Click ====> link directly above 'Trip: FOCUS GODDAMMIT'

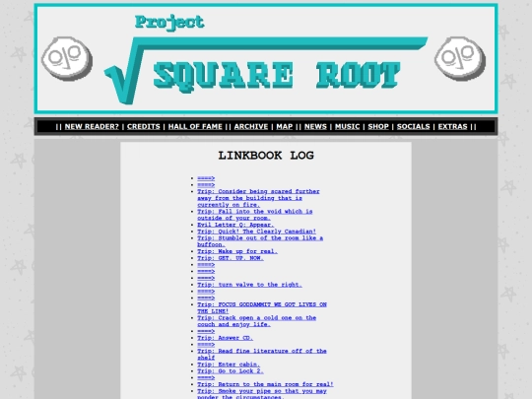pyautogui.click(x=206, y=298)
